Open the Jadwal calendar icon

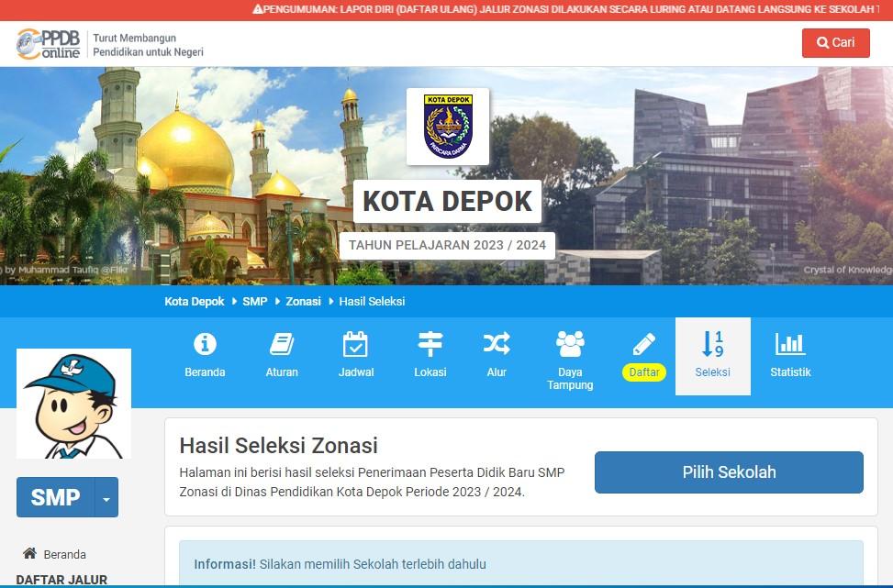[355, 344]
